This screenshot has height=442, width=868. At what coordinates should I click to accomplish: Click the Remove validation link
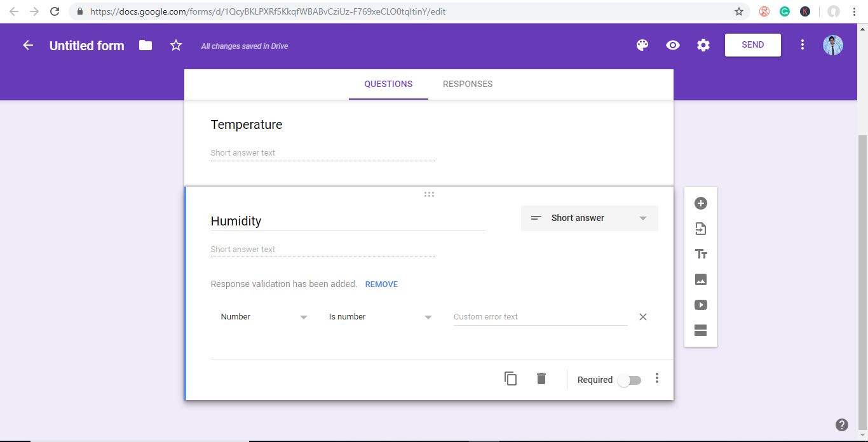coord(381,285)
